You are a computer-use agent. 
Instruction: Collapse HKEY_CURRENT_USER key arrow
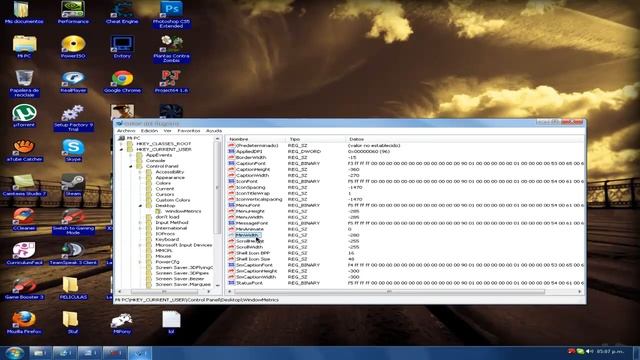tap(121, 149)
